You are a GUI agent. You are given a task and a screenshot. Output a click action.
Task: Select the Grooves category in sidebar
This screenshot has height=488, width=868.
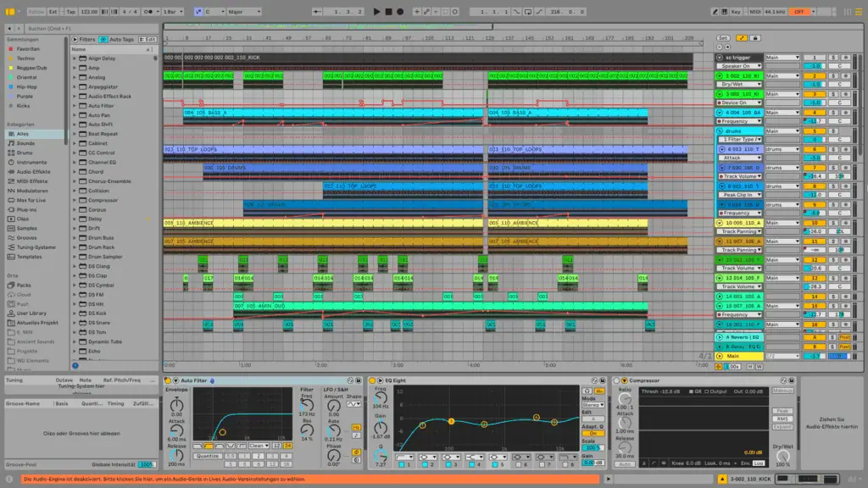pos(27,237)
